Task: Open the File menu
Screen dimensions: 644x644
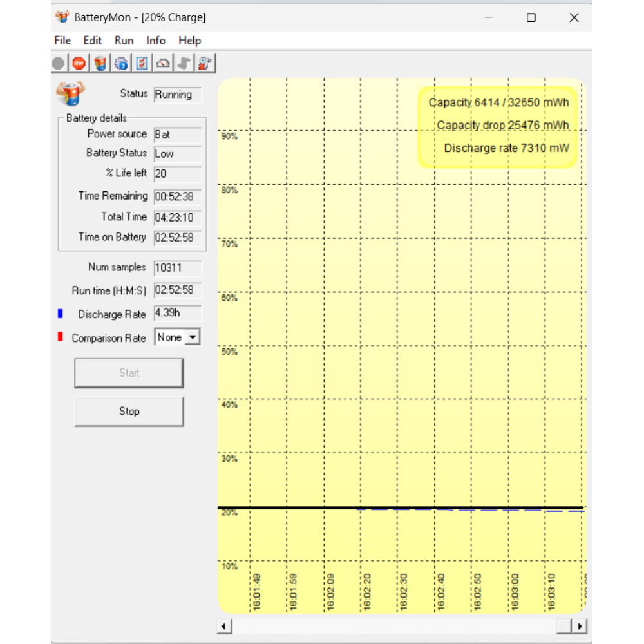Action: pos(62,41)
